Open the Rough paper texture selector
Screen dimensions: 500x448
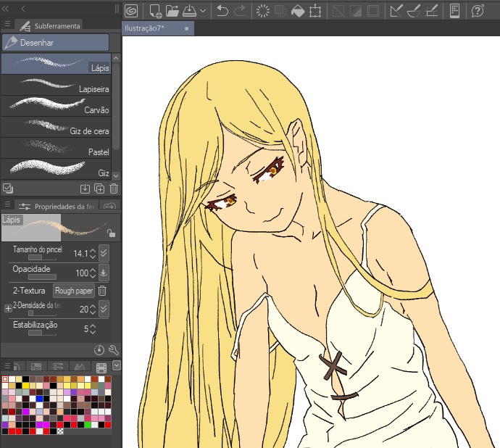[74, 291]
